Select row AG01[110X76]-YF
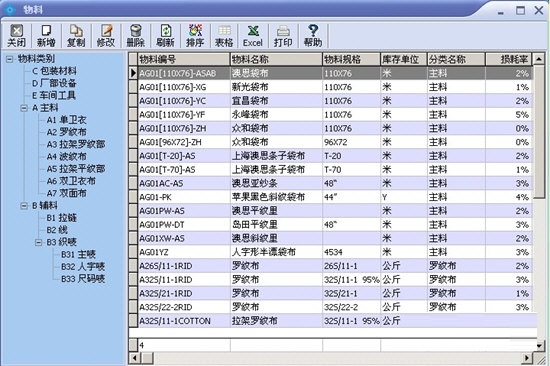 [x=335, y=115]
